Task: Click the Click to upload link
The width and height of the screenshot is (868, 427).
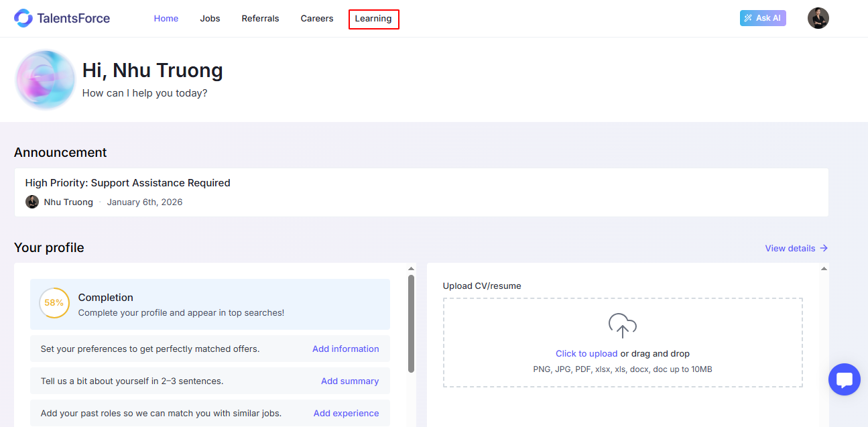Action: coord(586,353)
